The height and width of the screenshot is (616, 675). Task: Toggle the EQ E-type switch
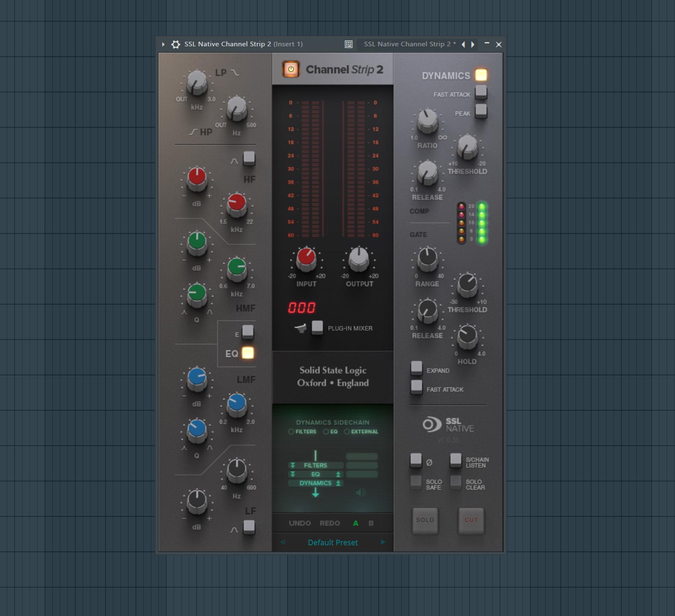pos(248,332)
